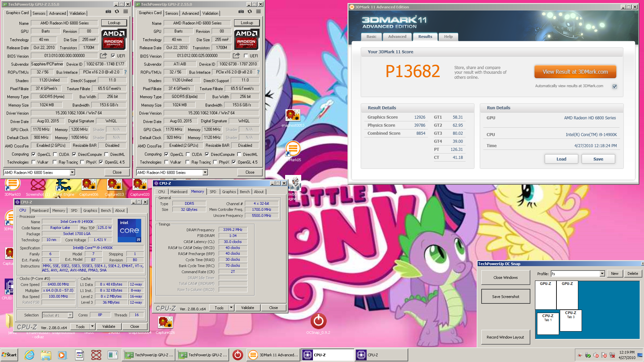
Task: Click Record Window Layout in OC Snap
Action: [x=505, y=337]
